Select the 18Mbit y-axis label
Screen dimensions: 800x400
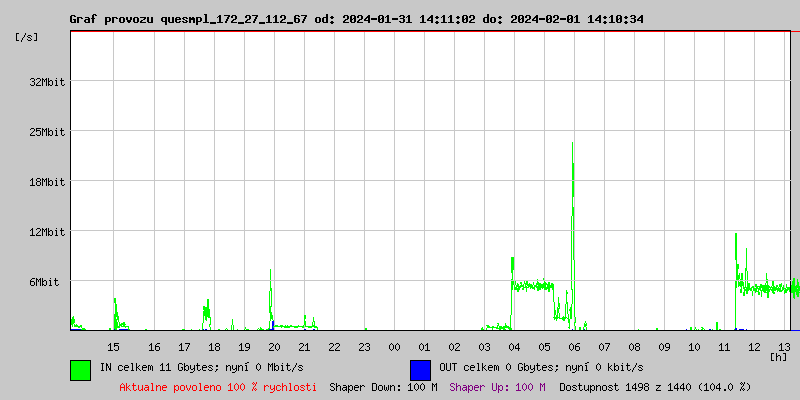47,182
